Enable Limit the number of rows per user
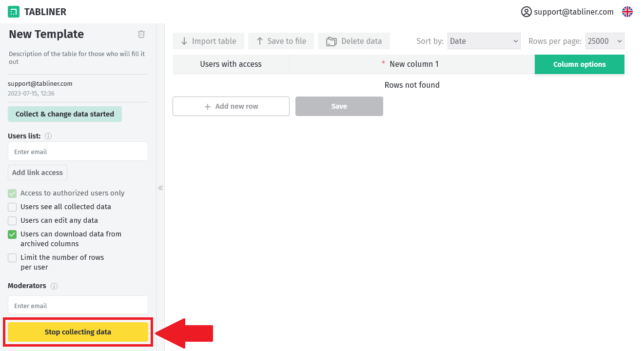This screenshot has width=644, height=351. [x=12, y=258]
